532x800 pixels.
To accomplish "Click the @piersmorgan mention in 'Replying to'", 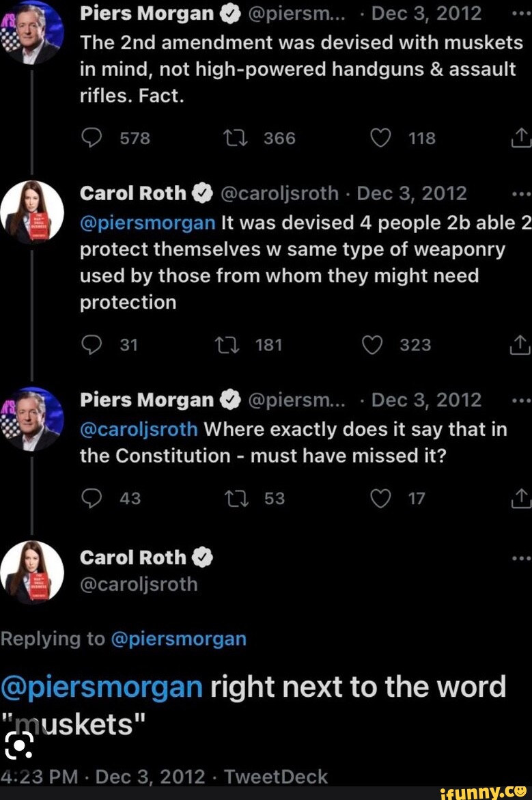I will (178, 639).
